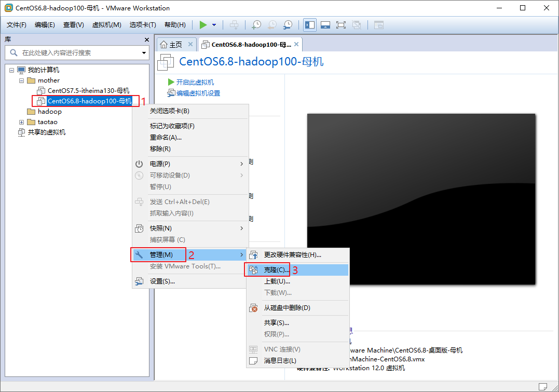Open the 文件(F) menu
This screenshot has width=559, height=392.
17,24
